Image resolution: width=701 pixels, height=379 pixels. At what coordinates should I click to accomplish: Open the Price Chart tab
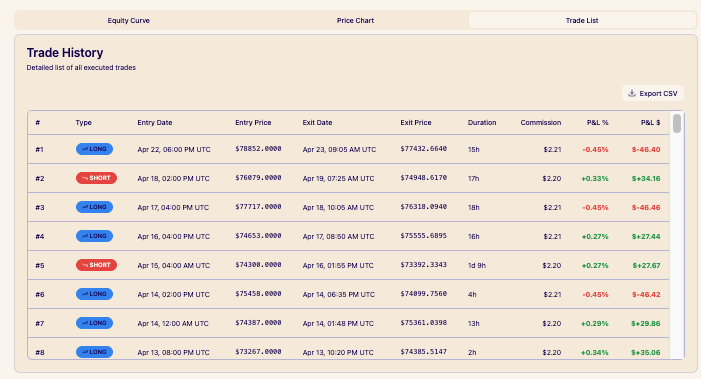[355, 21]
